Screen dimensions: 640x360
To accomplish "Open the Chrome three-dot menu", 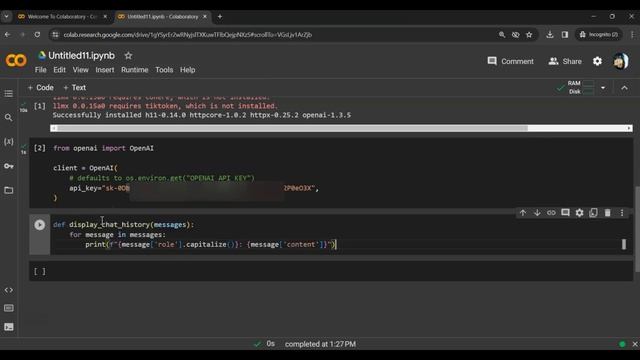I will [x=633, y=35].
